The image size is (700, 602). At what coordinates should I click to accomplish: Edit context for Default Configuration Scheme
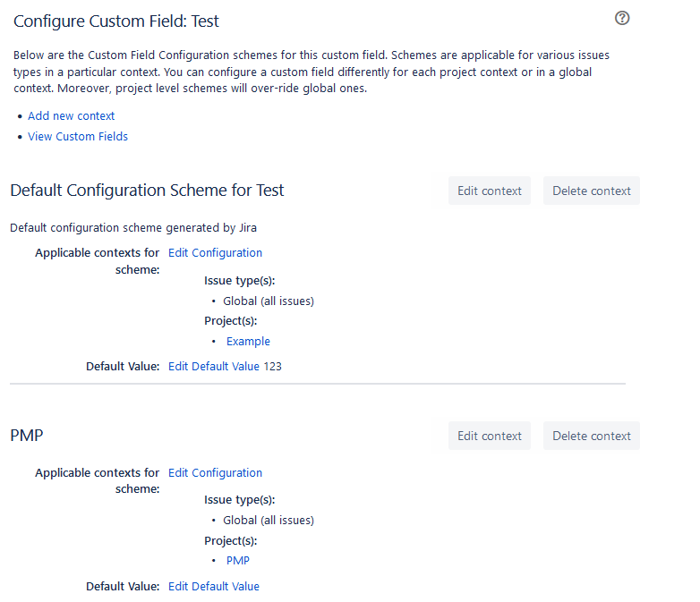(x=489, y=191)
